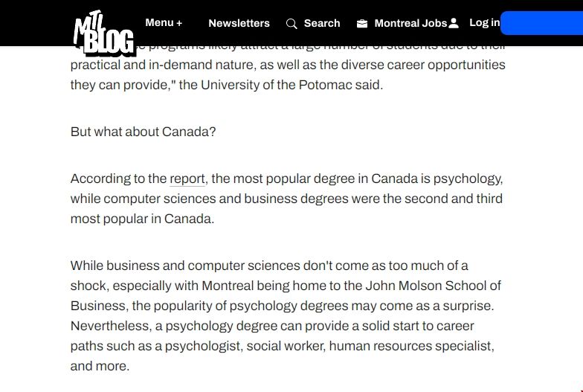Click the words "most popular in Canada."

142,219
